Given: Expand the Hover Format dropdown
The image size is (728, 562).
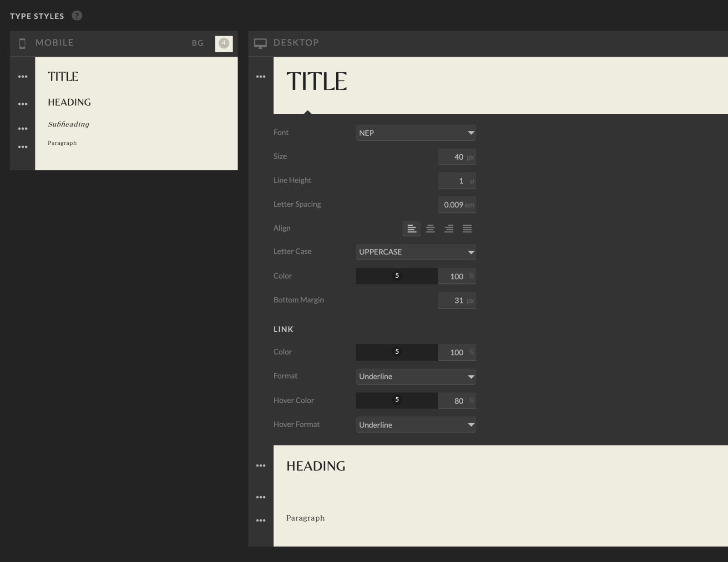Looking at the screenshot, I should 415,425.
